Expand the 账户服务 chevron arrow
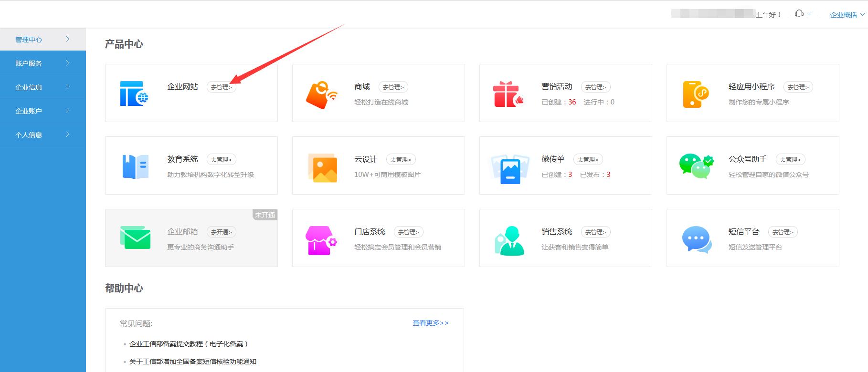 tap(68, 63)
